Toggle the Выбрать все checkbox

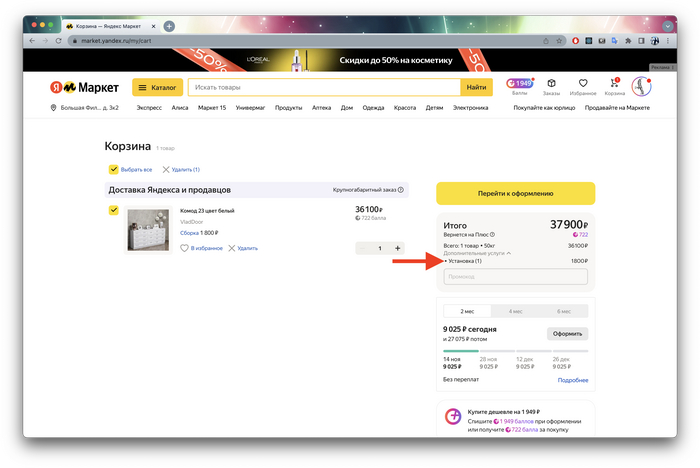(114, 169)
